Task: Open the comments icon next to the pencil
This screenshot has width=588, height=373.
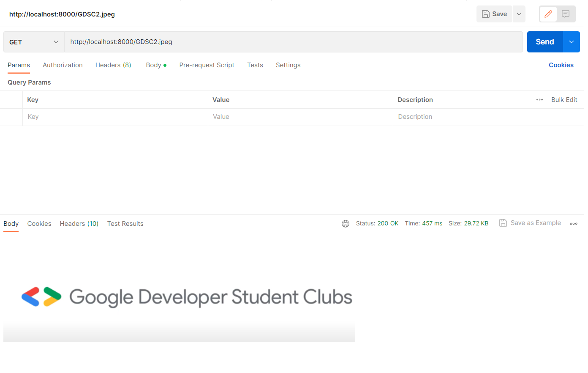Action: (x=566, y=14)
